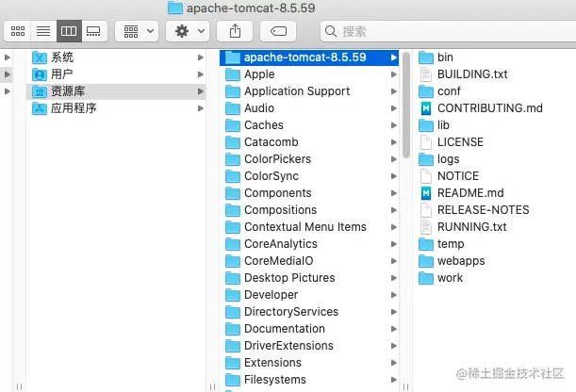Viewport: 576px width, 392px height.
Task: Select the ColorSync folder
Action: (309, 176)
